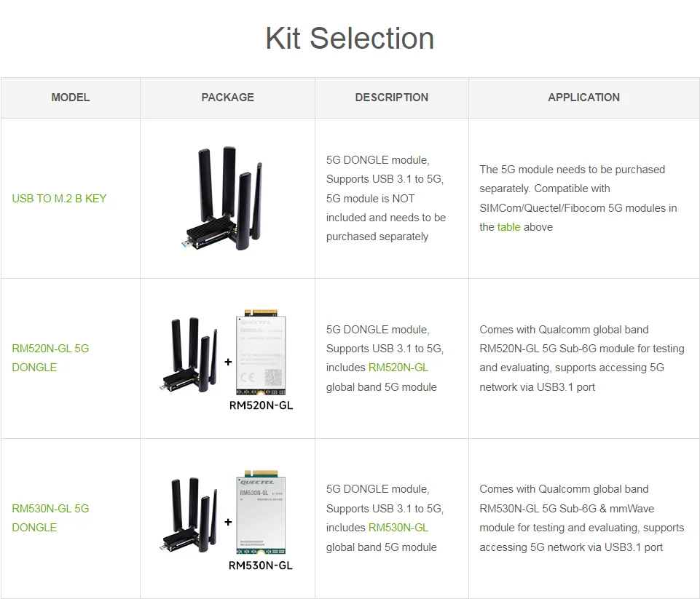700x599 pixels.
Task: Click the USB dongle with four antennas image
Action: 222,199
